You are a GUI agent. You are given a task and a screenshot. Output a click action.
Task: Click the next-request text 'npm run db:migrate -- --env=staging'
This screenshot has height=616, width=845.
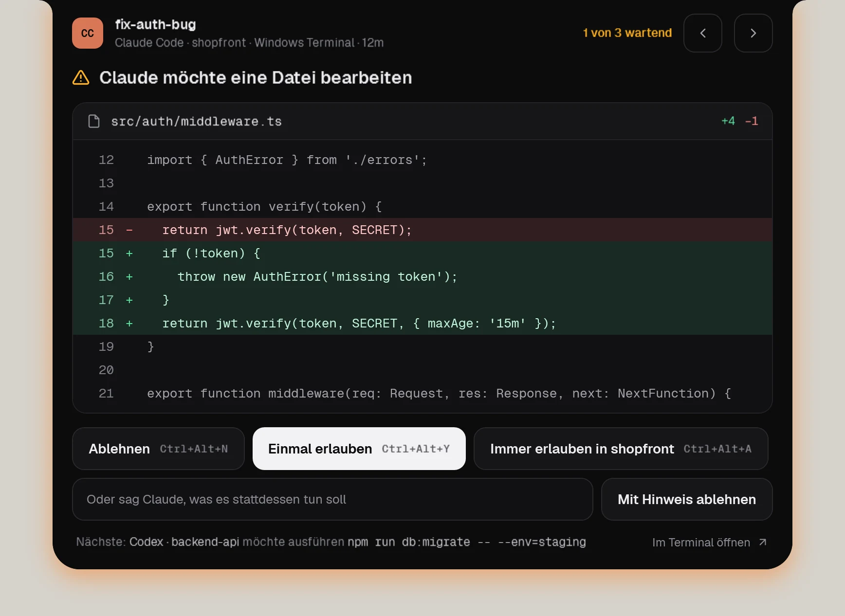[x=466, y=542]
